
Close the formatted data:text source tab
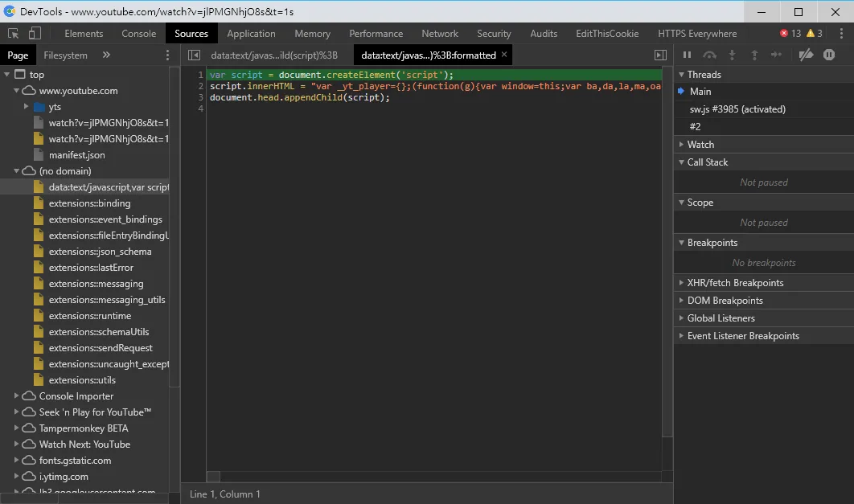point(504,55)
